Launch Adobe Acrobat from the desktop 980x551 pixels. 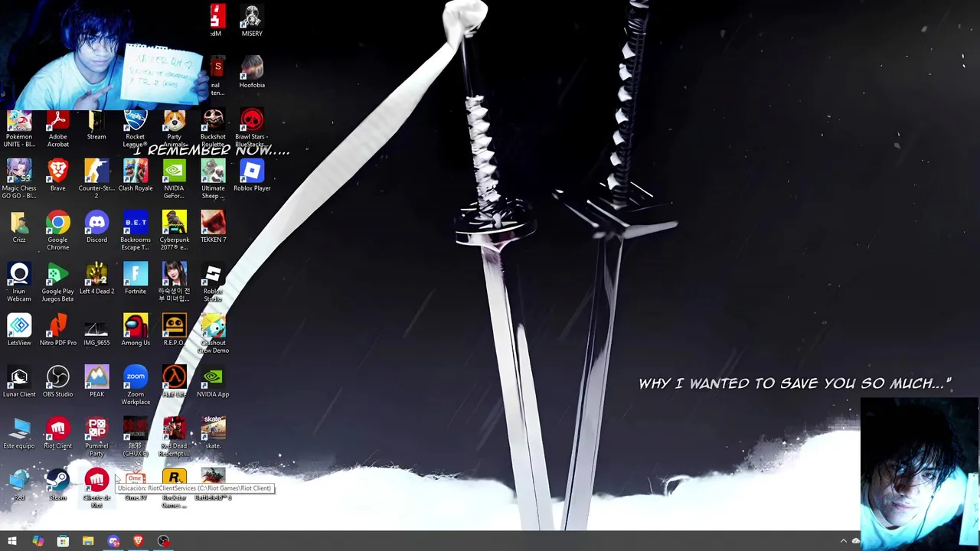57,129
